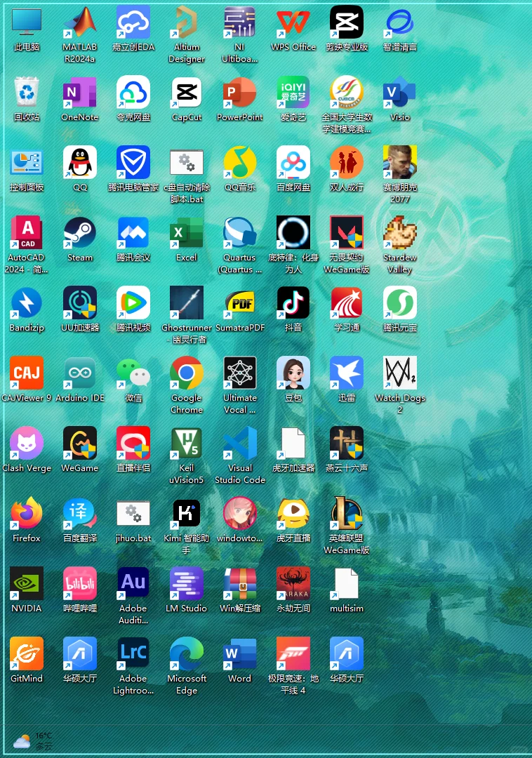Select the 虎牙直播 icon
This screenshot has height=758, width=532.
[293, 513]
